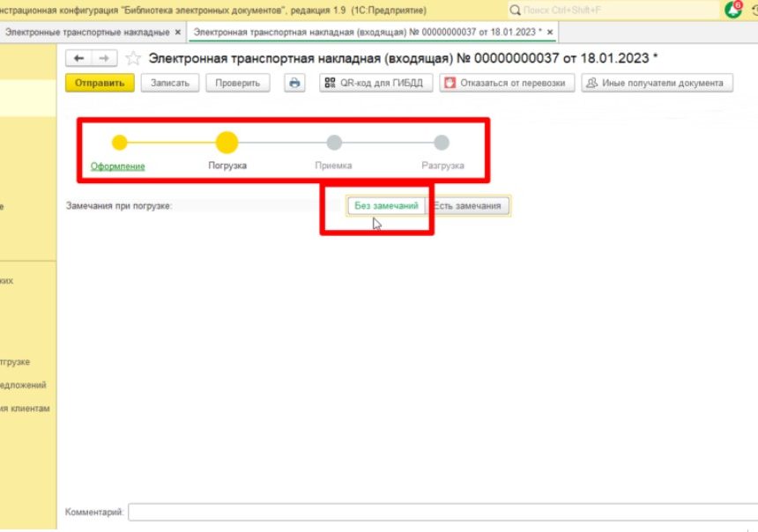This screenshot has width=758, height=532.
Task: Click the 'Замечания при погрузке:' label
Action: 119,206
